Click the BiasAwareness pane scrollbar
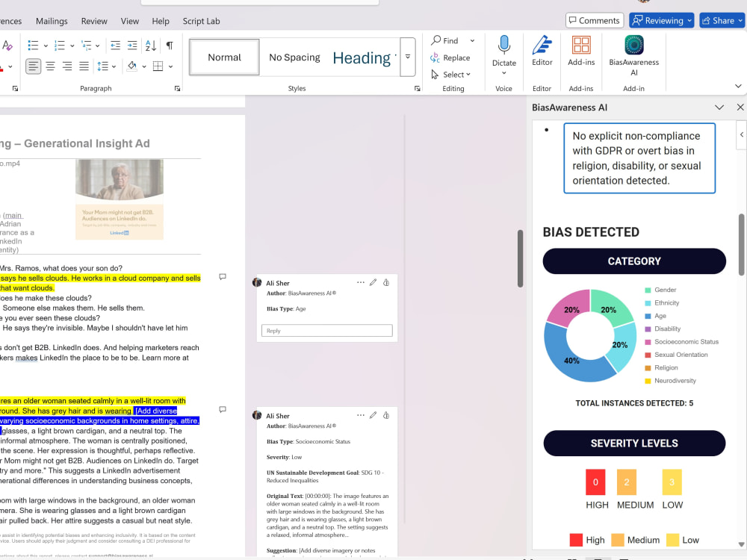Image resolution: width=747 pixels, height=560 pixels. tap(742, 244)
